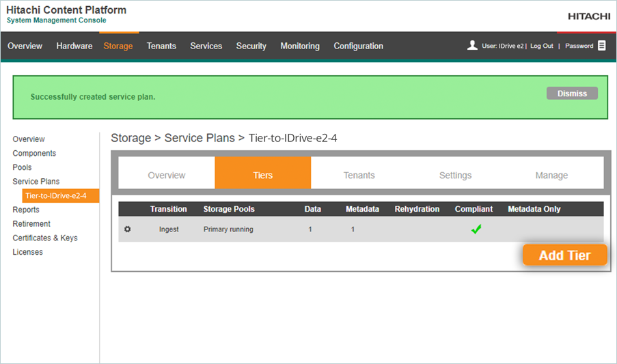
Task: Select Pools in the left sidebar
Action: [x=22, y=167]
